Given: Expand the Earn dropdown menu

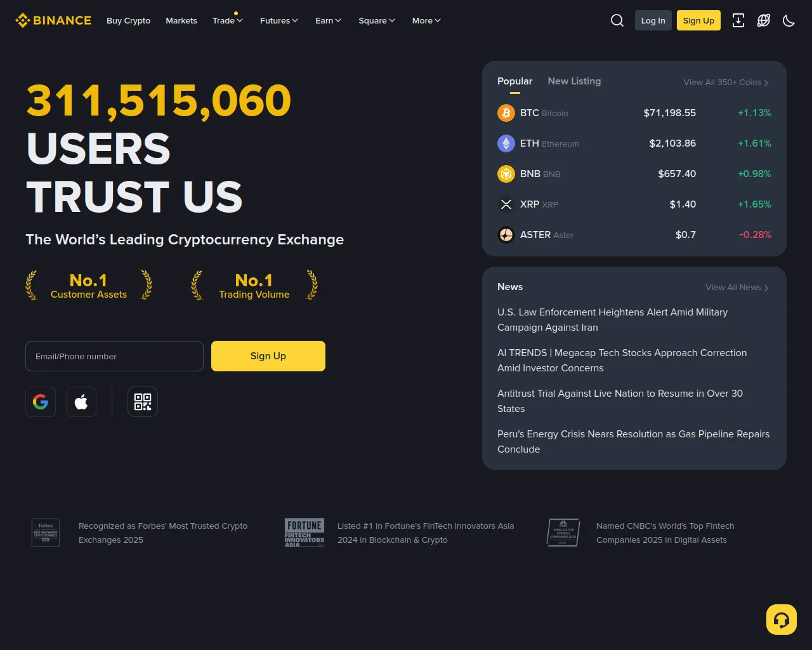Looking at the screenshot, I should 329,20.
